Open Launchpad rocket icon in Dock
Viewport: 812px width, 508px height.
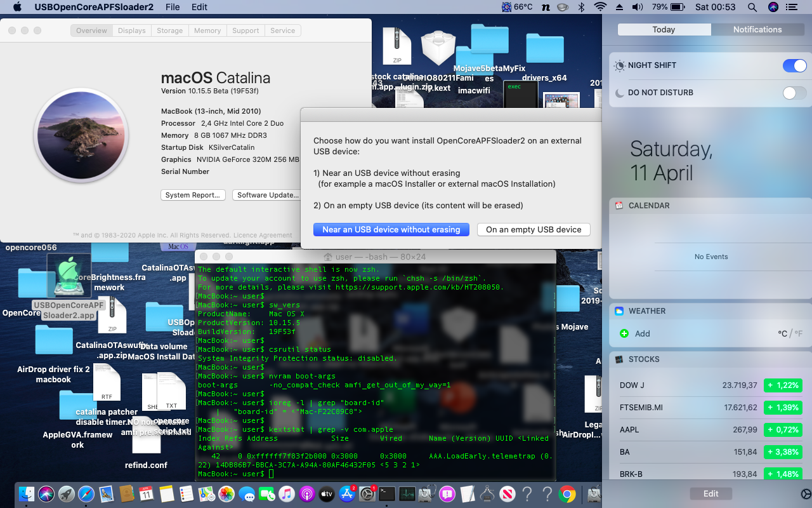coord(67,493)
